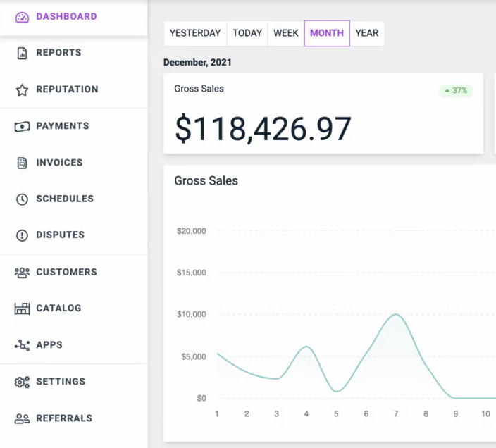Viewport: 496px width, 448px height.
Task: Click the Catalog shelf icon
Action: [x=22, y=309]
